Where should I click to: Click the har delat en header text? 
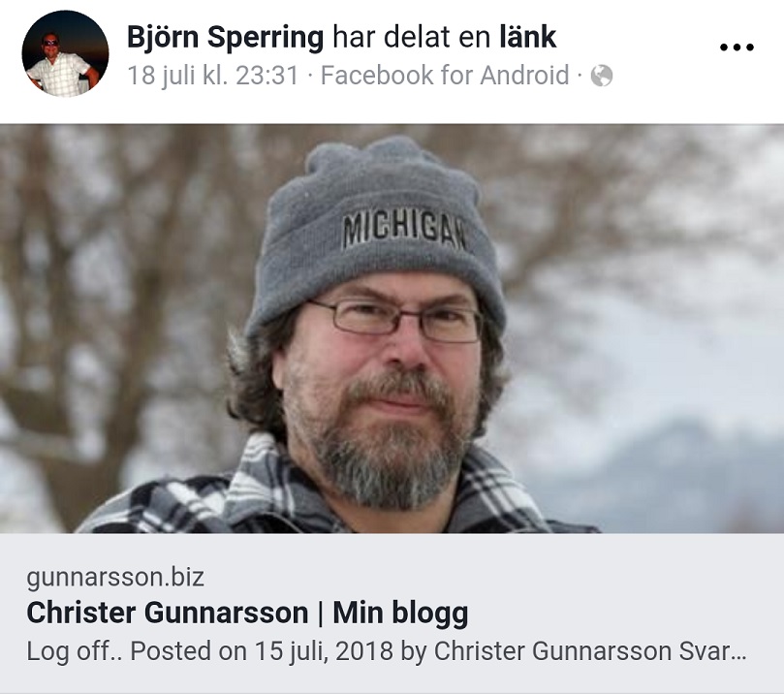[x=412, y=38]
